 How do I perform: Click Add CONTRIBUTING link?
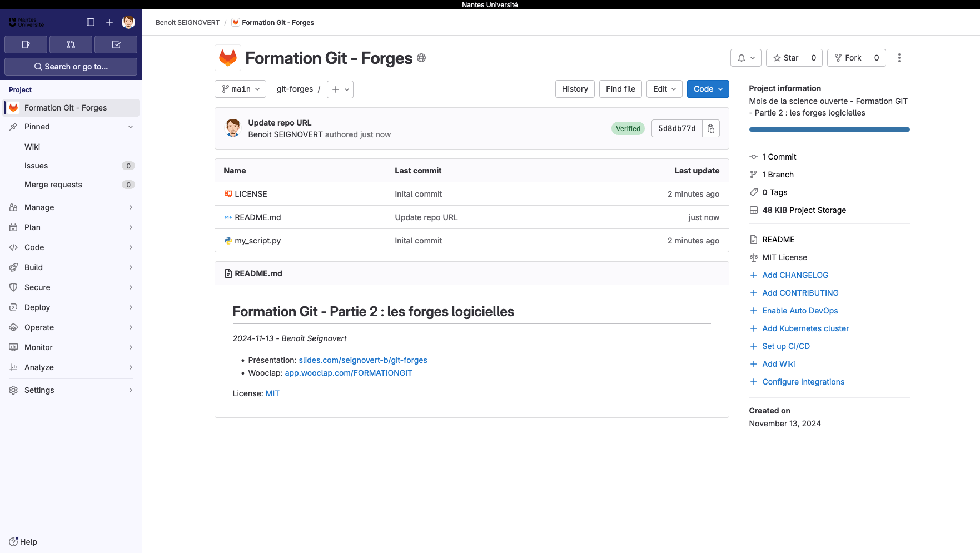tap(800, 293)
